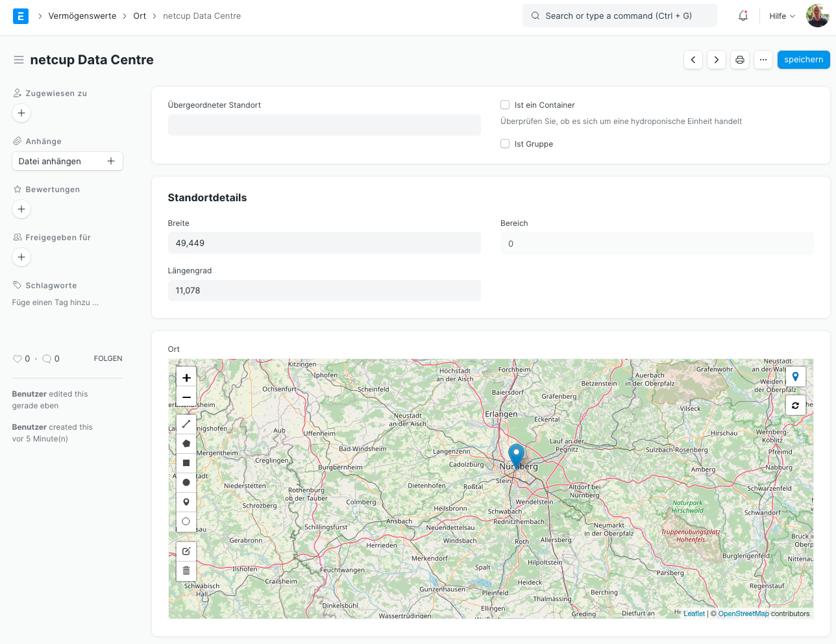
Task: Click the speichern button
Action: coord(804,60)
